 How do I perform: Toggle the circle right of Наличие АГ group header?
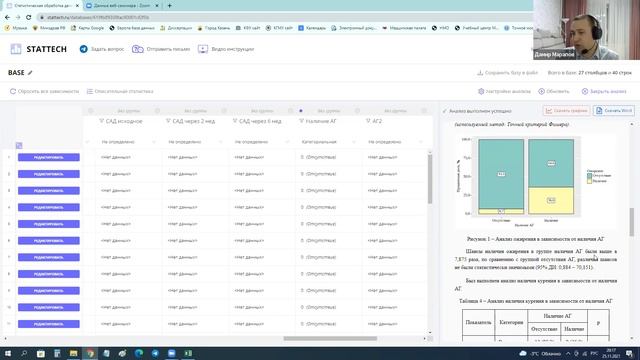coord(357,111)
